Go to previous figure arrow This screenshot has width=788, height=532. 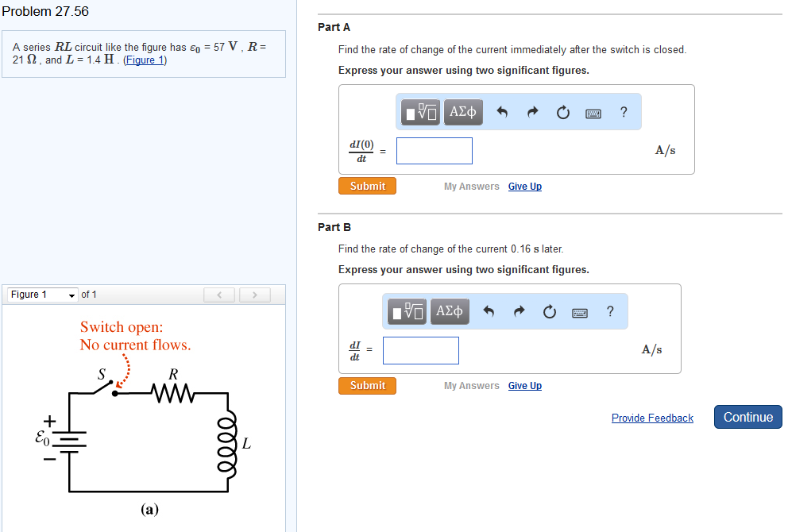[x=219, y=295]
